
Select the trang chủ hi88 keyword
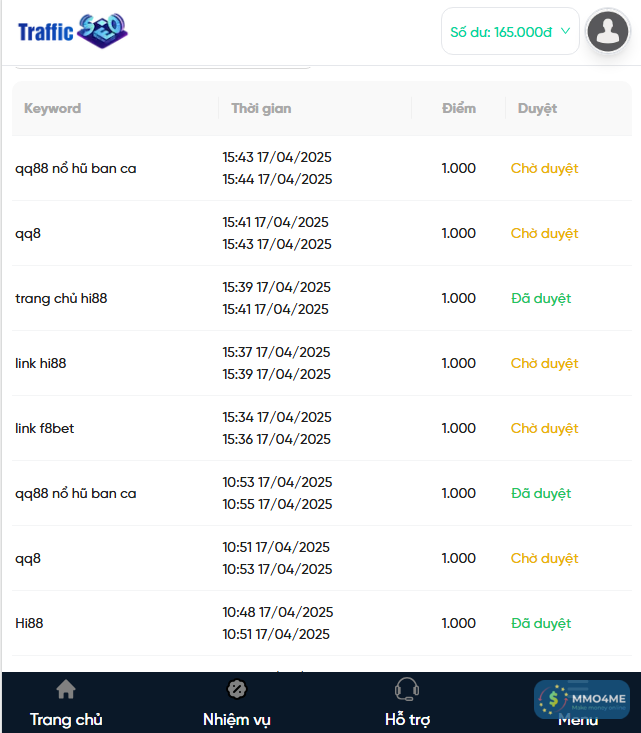[61, 298]
